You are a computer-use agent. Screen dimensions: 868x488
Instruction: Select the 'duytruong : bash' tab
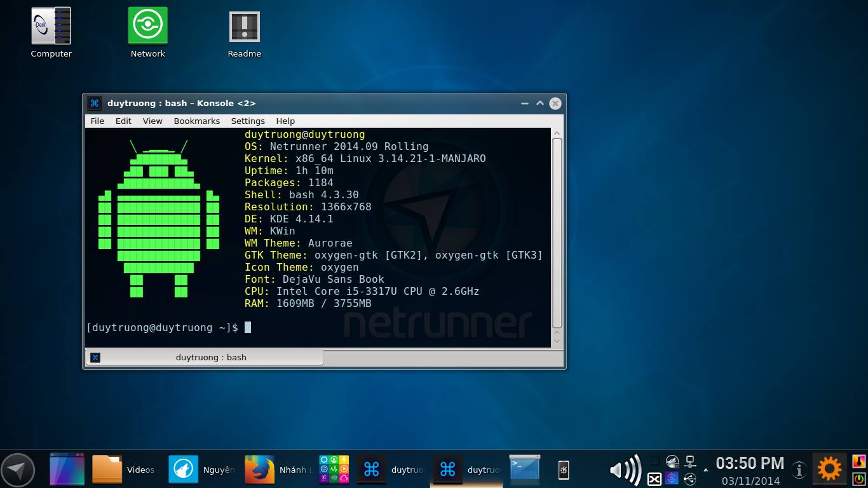[x=204, y=357]
